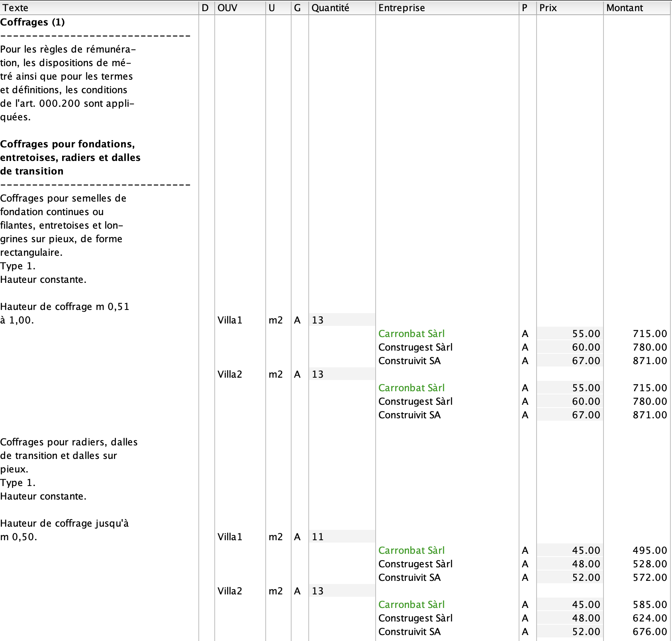
Task: Click the Entreprise column header
Action: coord(447,8)
